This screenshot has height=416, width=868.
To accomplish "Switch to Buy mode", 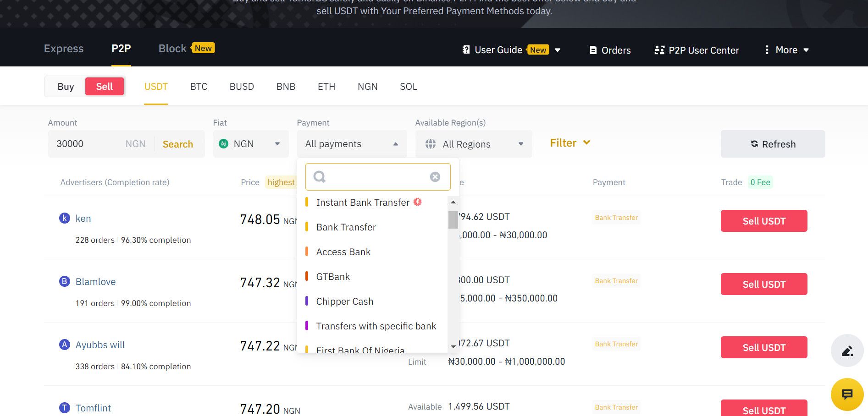I will point(66,87).
